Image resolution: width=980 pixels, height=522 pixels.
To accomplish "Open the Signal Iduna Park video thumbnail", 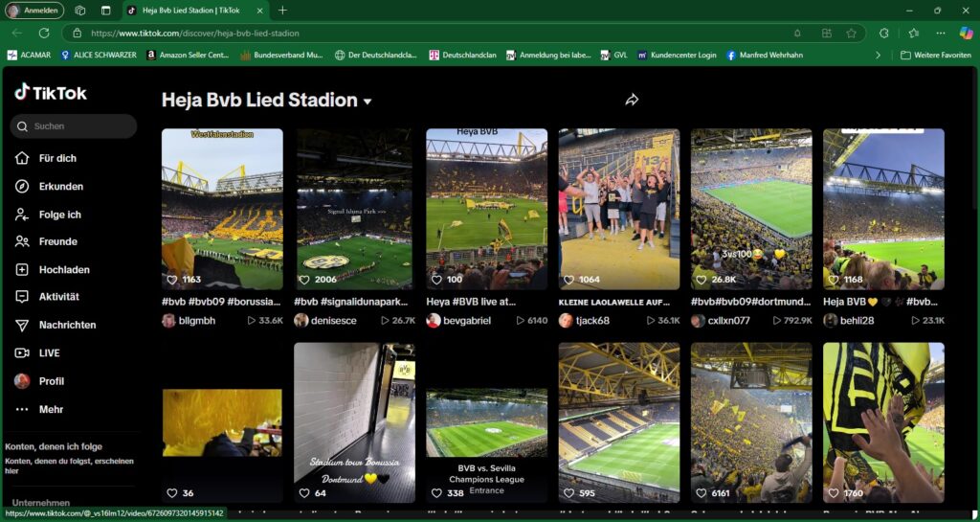I will tap(354, 209).
